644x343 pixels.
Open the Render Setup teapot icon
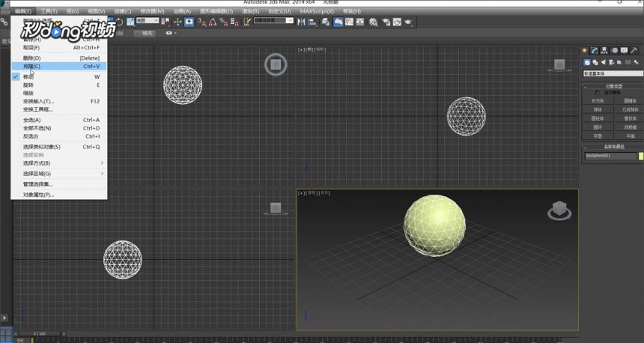386,22
